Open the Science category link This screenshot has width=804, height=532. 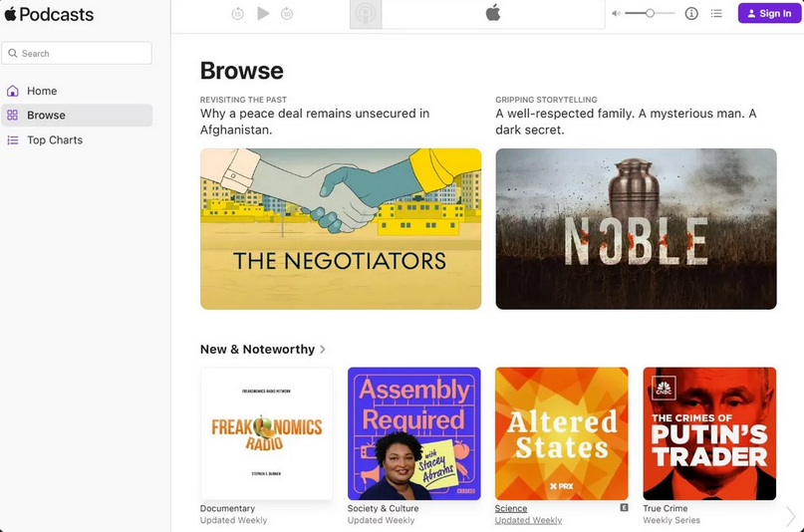[x=511, y=508]
